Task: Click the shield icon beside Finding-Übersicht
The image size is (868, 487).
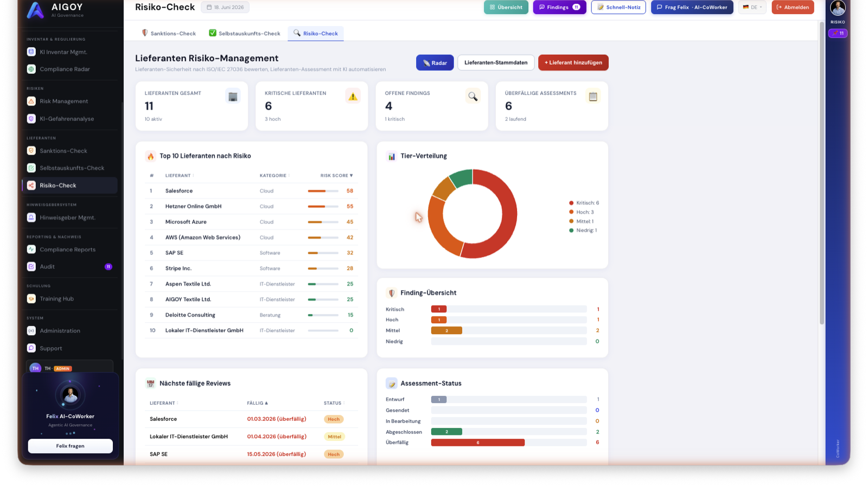Action: [391, 293]
